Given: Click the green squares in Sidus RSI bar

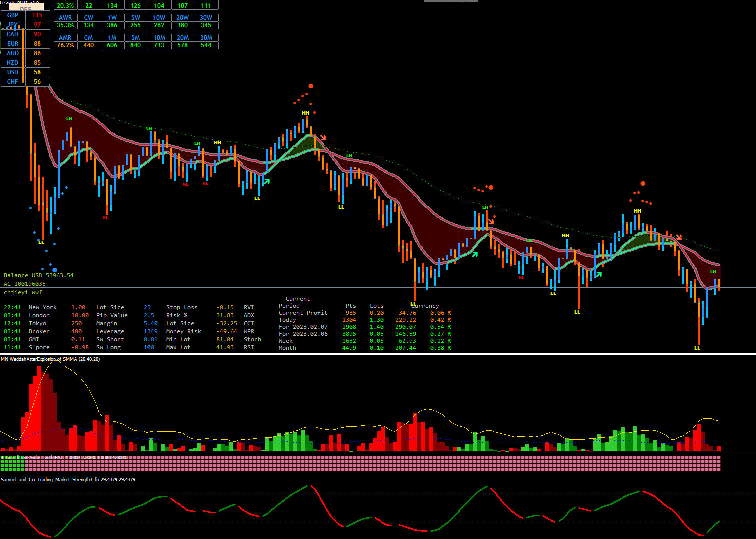Looking at the screenshot, I should (x=13, y=463).
